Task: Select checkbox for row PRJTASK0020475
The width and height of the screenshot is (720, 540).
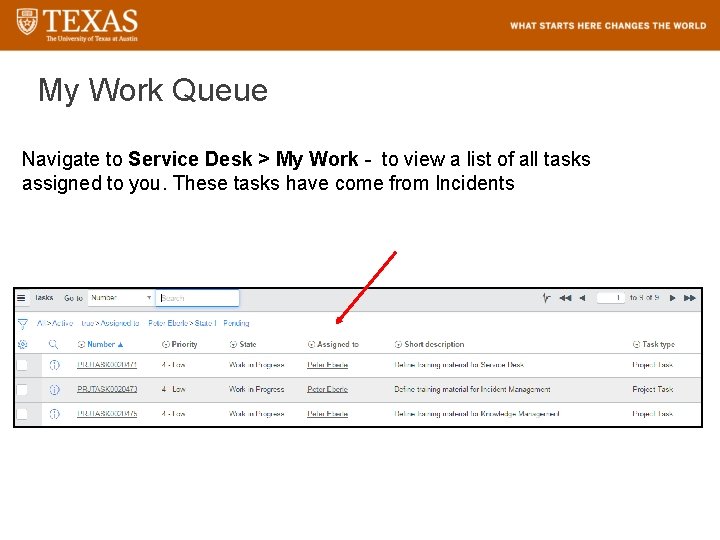Action: click(x=22, y=414)
